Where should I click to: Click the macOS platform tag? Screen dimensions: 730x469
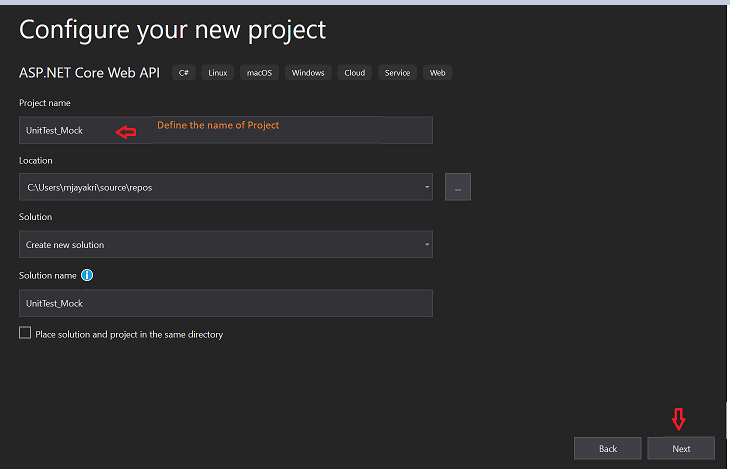(x=259, y=73)
